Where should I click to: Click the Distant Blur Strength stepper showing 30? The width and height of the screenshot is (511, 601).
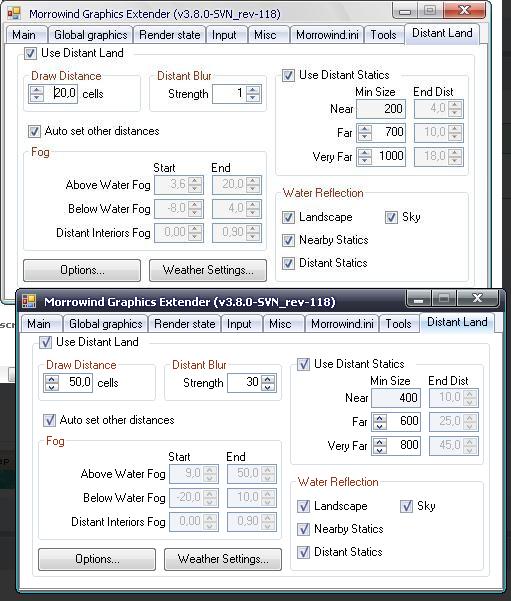[268, 383]
